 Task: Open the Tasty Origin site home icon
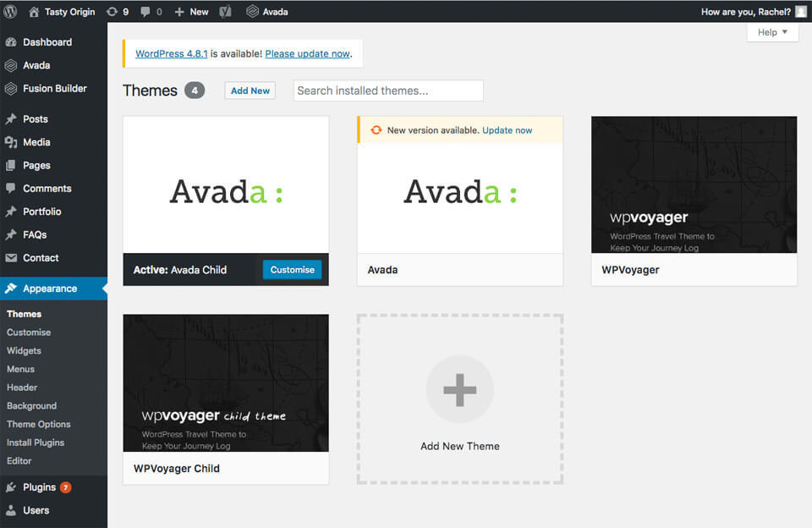[x=34, y=11]
